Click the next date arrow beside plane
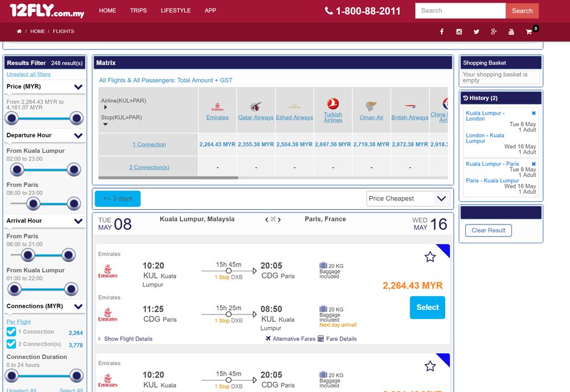Screen dimensions: 570x392 (x=279, y=219)
